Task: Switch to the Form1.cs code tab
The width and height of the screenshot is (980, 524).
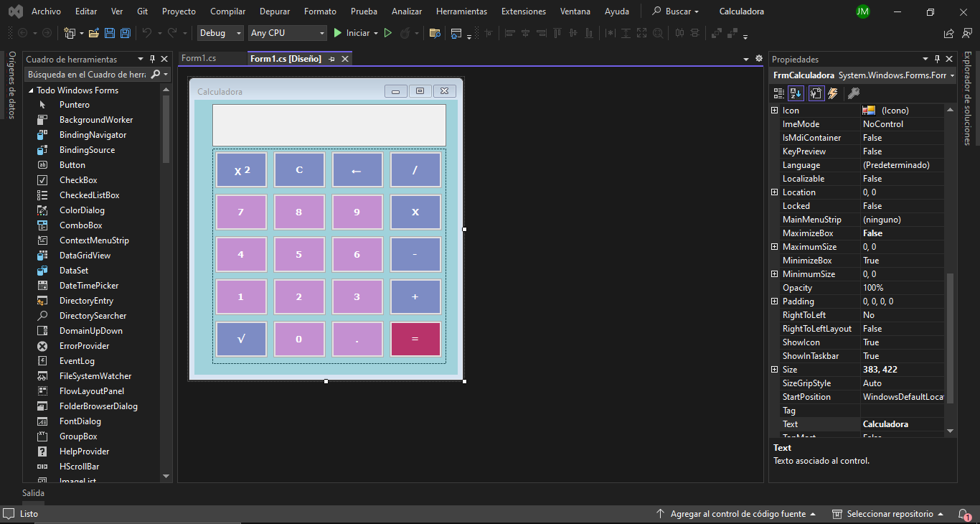Action: click(x=199, y=59)
